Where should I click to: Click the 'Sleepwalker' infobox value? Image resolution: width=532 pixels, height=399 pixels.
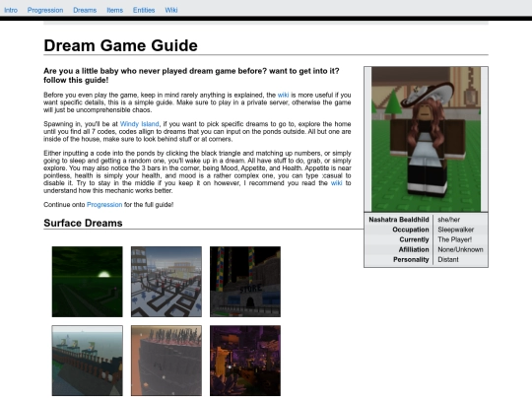456,230
